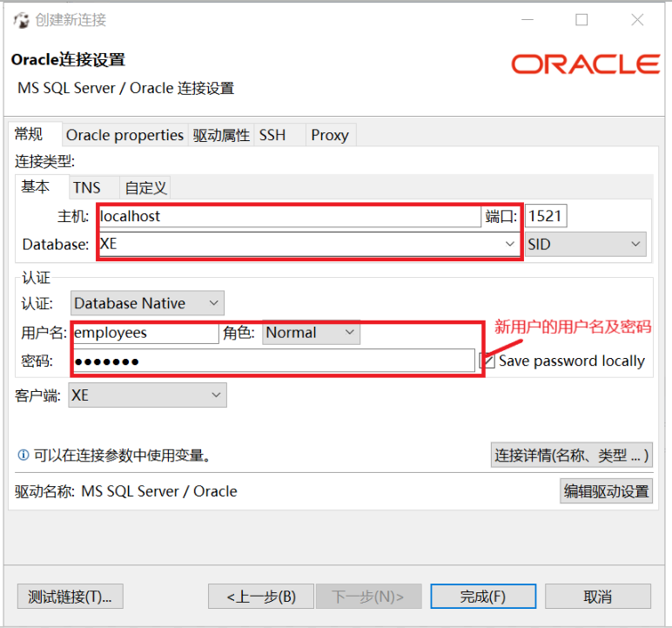Focus the 用户名 employees field

145,333
